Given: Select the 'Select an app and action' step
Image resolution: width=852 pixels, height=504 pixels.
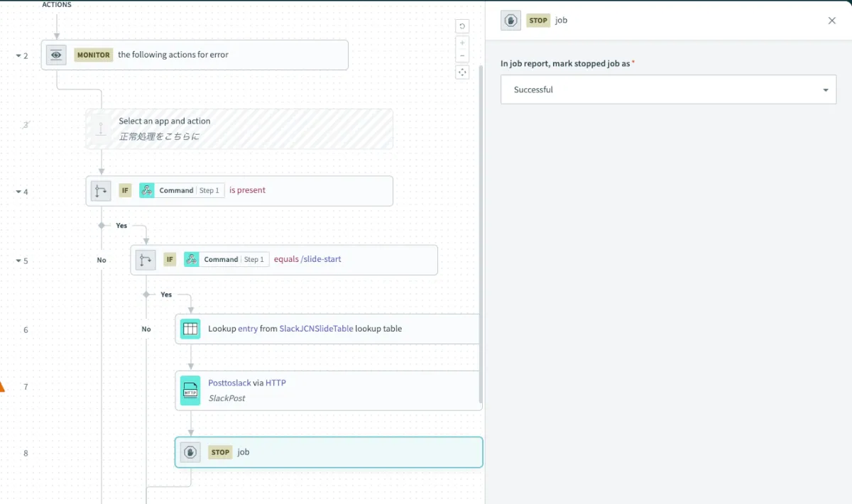Looking at the screenshot, I should 239,128.
